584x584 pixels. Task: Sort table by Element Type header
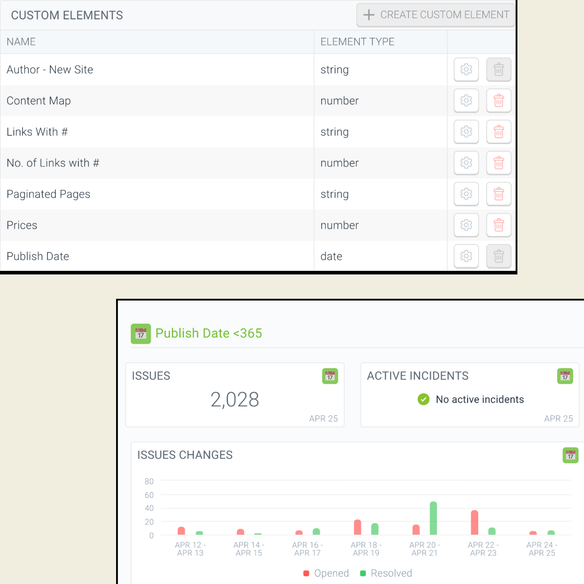pos(357,42)
